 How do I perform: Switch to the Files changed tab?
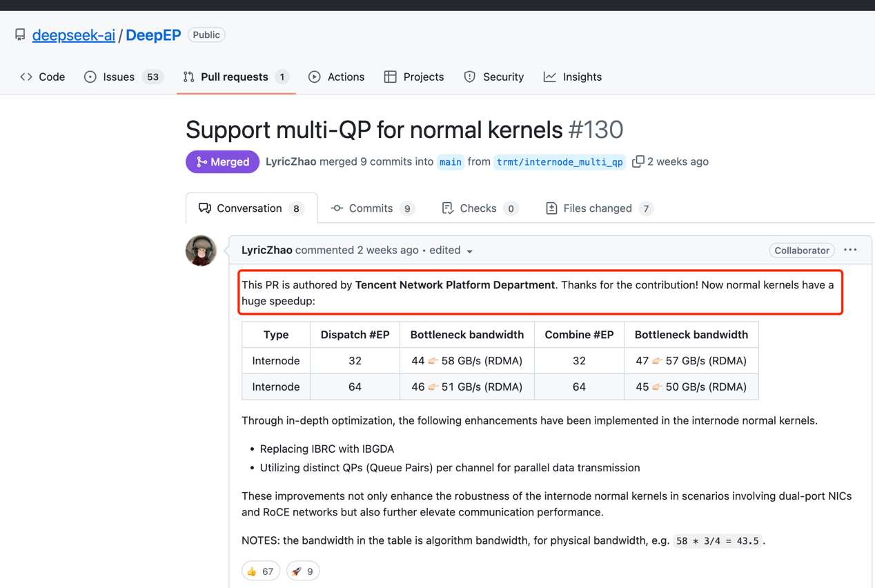tap(598, 208)
